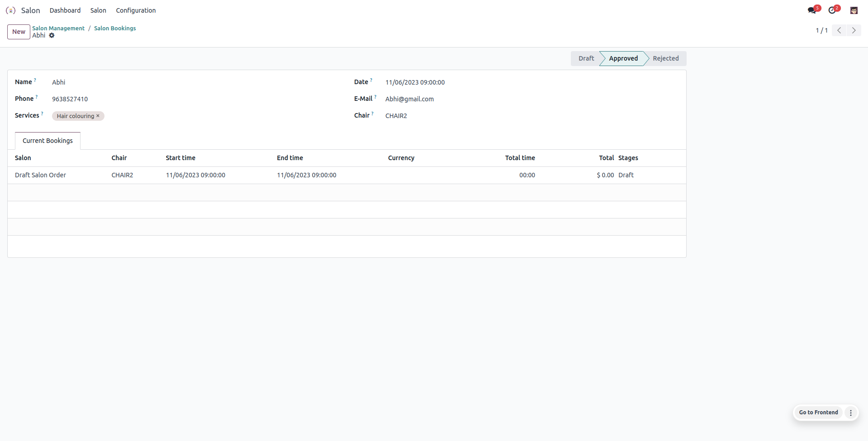Navigate to Salon Bookings breadcrumb
This screenshot has width=868, height=441.
point(115,28)
